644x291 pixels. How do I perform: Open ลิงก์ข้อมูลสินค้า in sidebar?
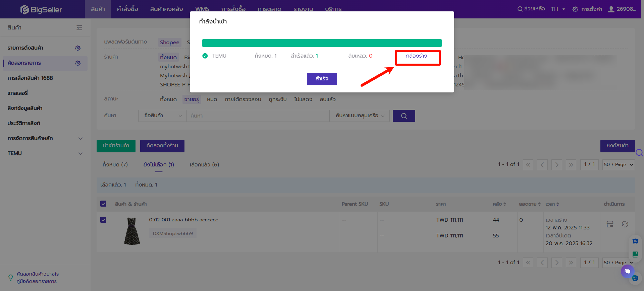point(25,108)
